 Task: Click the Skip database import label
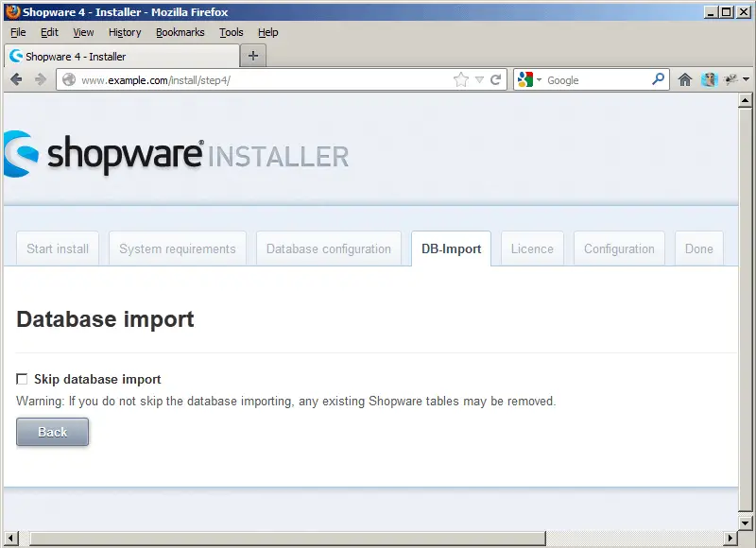(x=97, y=379)
